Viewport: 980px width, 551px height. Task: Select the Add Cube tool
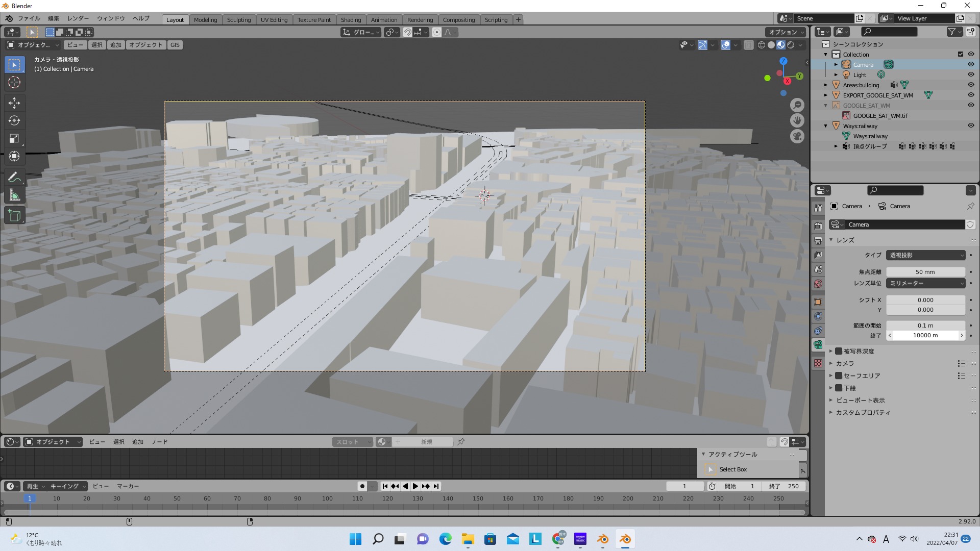(14, 216)
